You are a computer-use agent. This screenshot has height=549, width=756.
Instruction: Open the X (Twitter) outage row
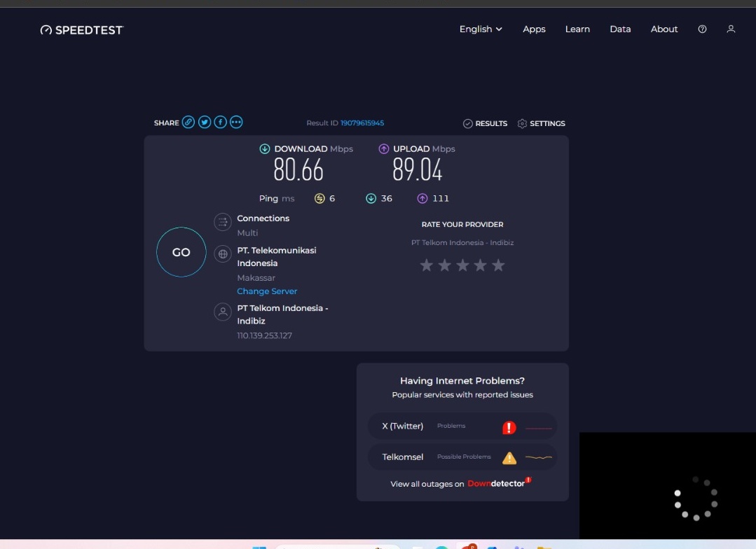click(x=462, y=426)
